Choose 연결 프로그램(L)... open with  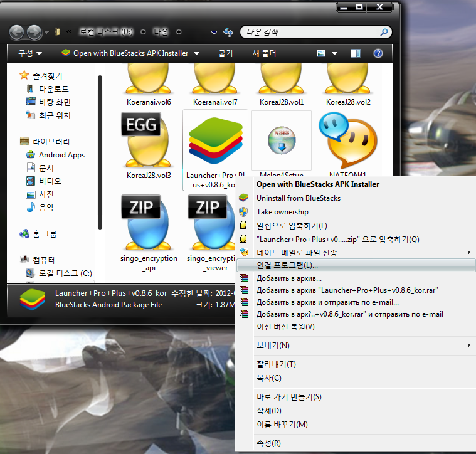(x=355, y=265)
